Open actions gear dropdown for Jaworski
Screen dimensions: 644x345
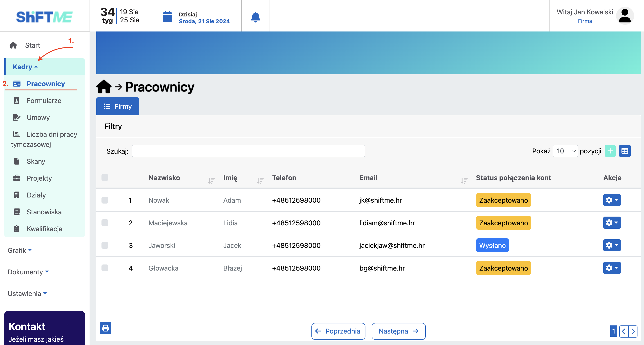(612, 245)
